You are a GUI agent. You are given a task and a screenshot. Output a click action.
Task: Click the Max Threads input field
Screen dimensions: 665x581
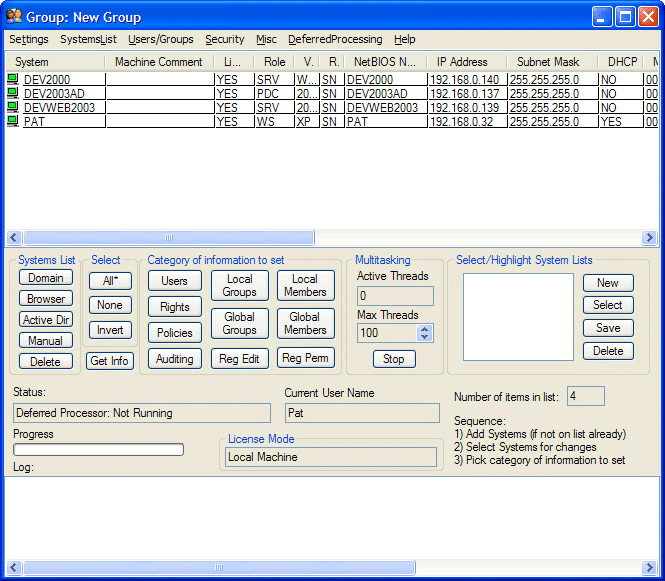point(388,333)
